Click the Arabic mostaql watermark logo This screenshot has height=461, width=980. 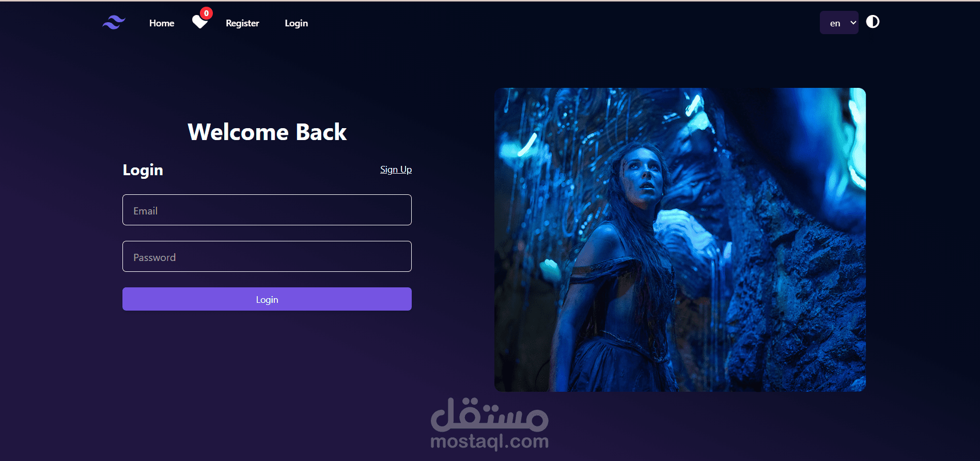pos(489,415)
